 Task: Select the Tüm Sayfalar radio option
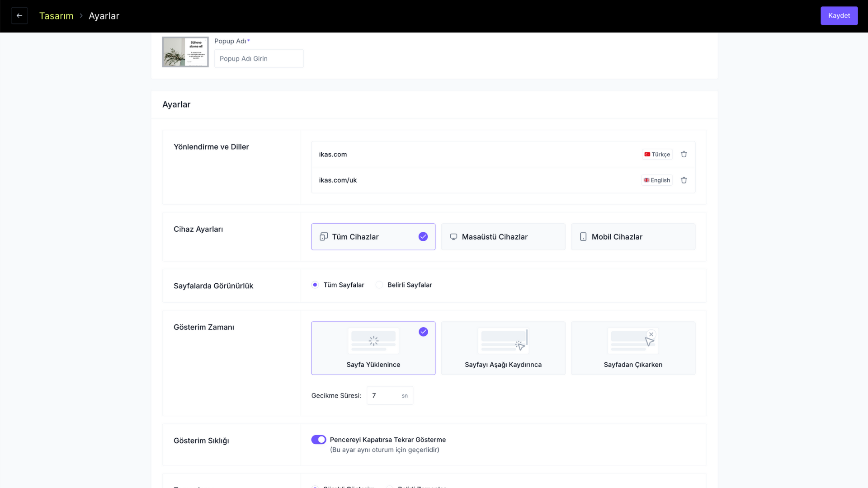click(315, 285)
